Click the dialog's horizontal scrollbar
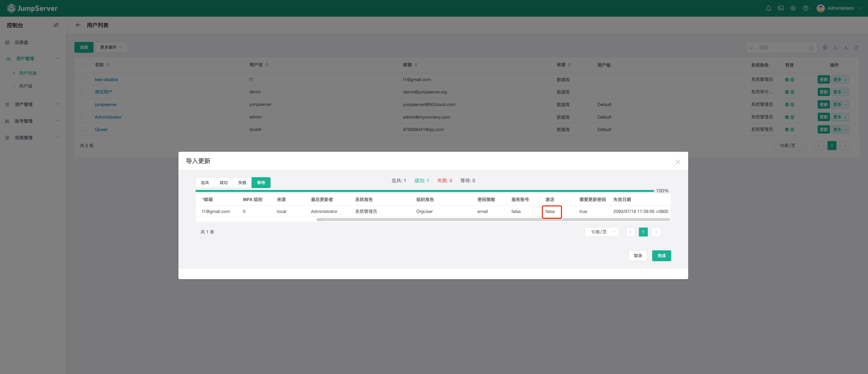Screen dimensions: 868x374 click(493, 219)
